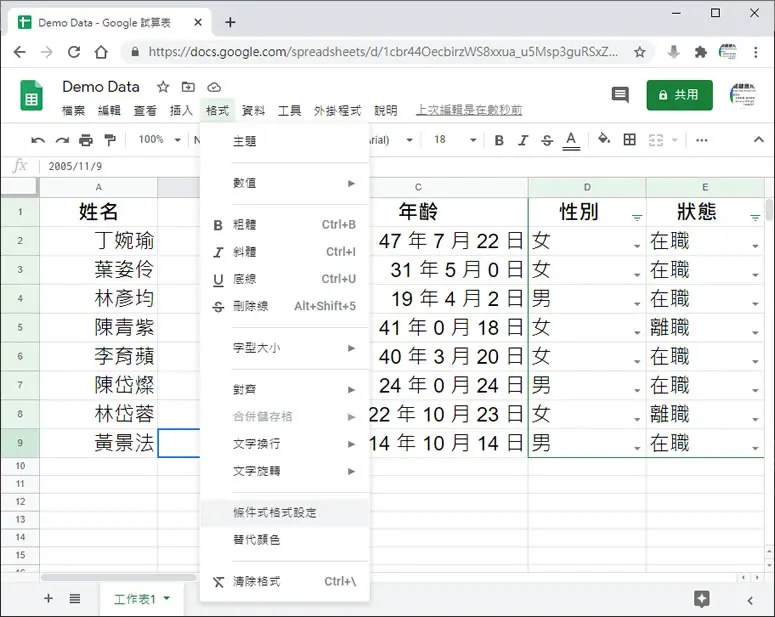Collapse the menus with the up chevron
This screenshot has height=617, width=775.
coord(759,140)
